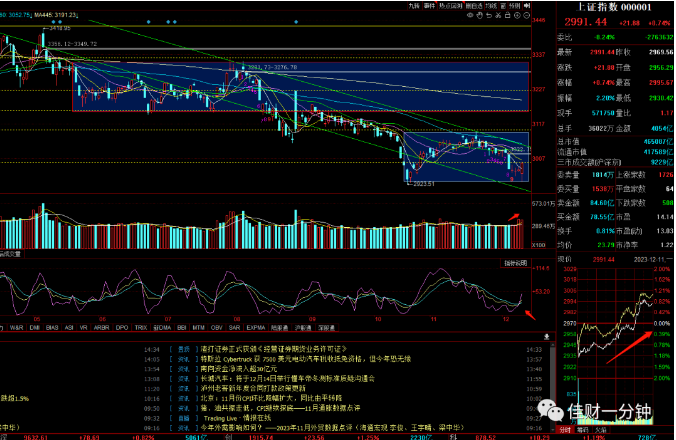Click the 画 drawing button
676x440 pixels.
tap(503, 6)
